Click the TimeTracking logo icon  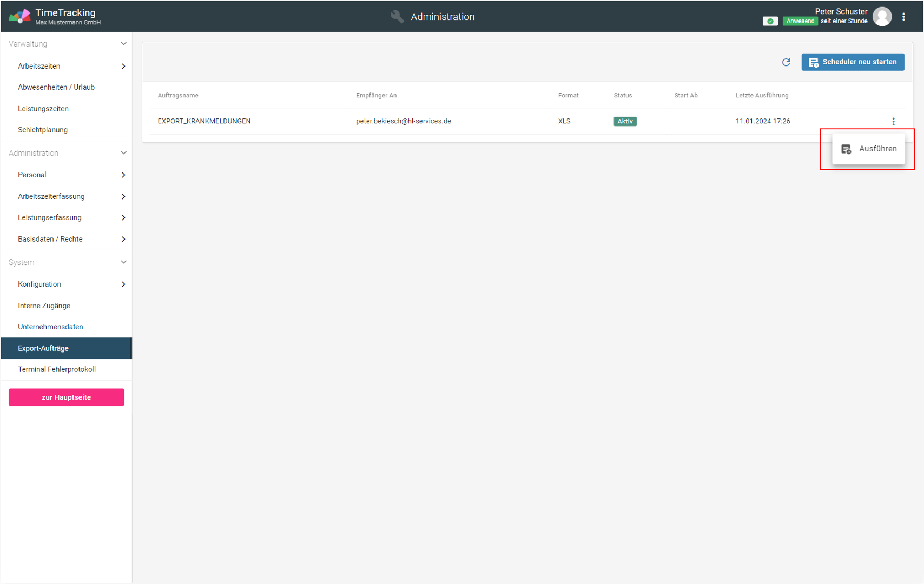coord(19,17)
